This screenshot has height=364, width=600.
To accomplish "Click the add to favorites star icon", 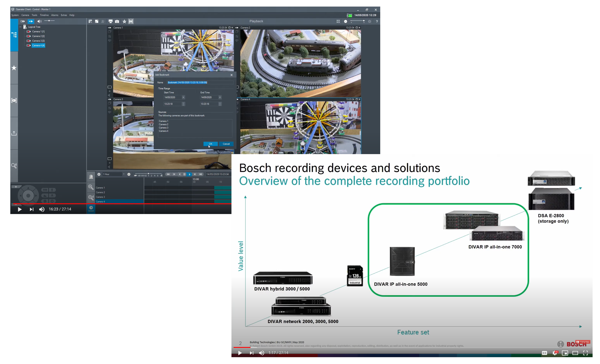I will tap(124, 21).
